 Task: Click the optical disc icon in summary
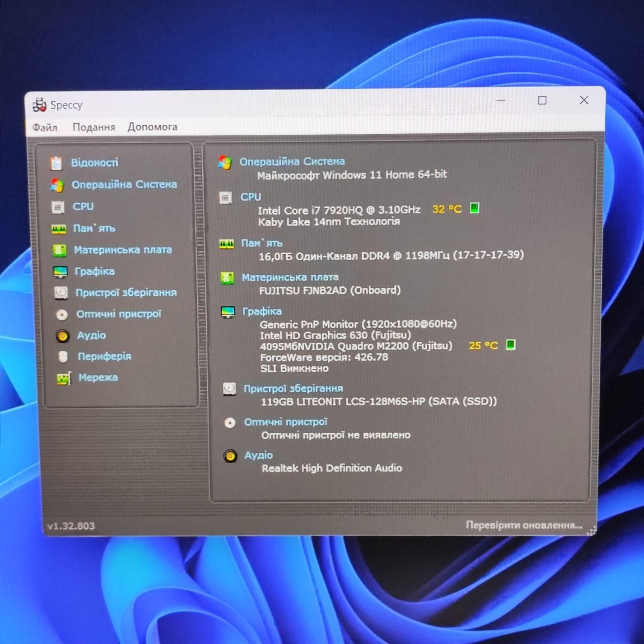(x=230, y=423)
